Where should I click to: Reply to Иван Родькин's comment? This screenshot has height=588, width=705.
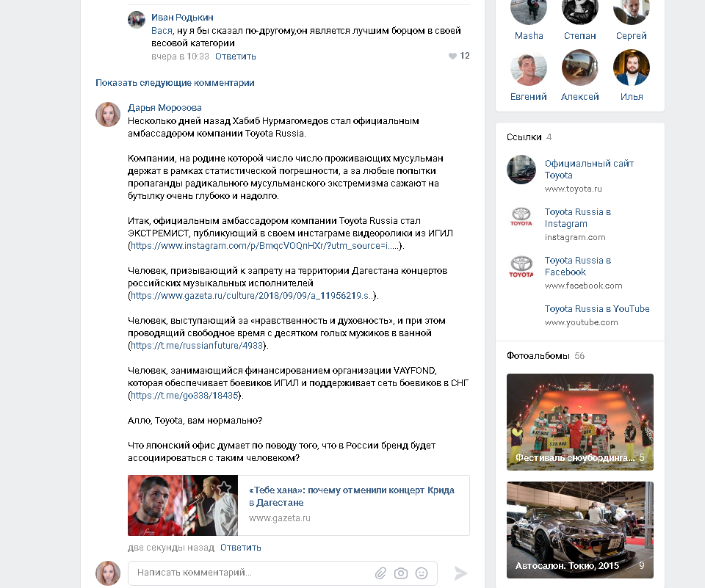235,57
